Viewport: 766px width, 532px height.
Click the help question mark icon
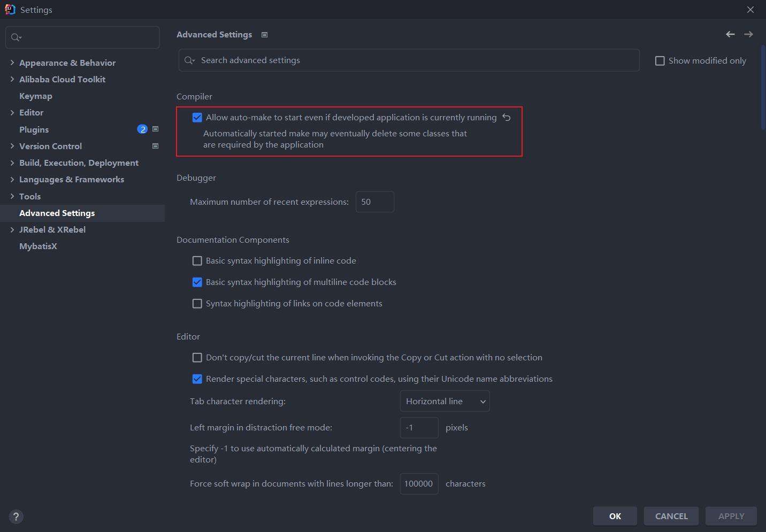[x=16, y=516]
